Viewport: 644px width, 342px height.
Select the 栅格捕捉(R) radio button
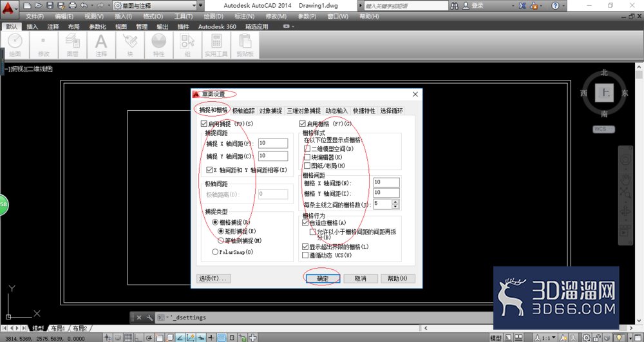click(215, 222)
